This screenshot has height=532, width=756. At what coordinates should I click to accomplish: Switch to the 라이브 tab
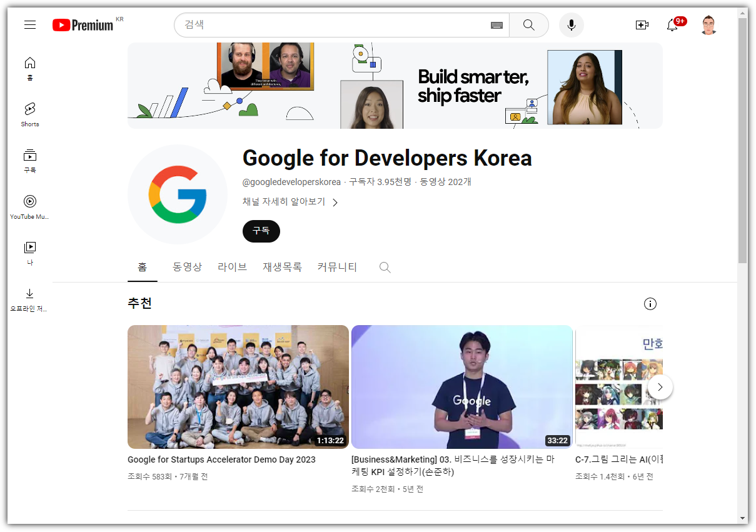pos(233,267)
